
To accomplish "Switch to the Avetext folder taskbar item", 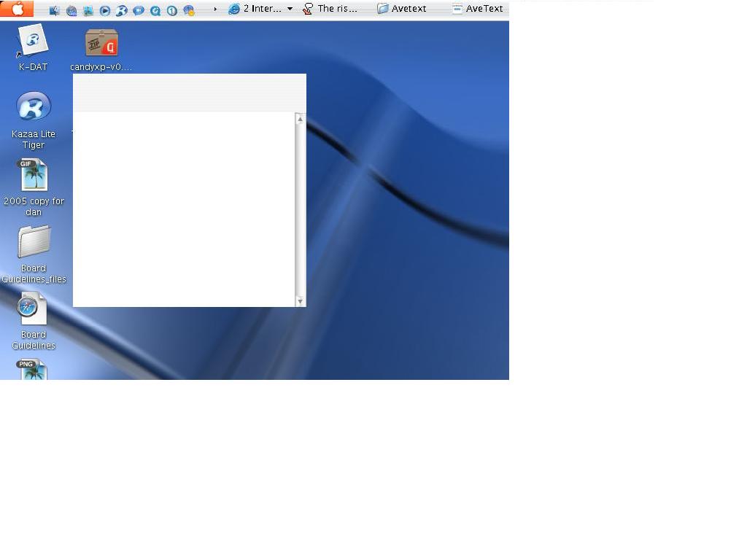I will (402, 9).
